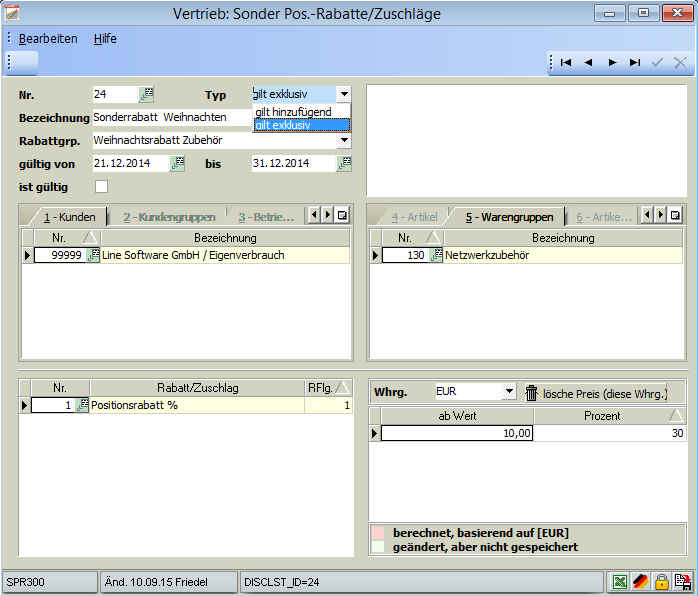
Task: Click DISCLST_ID=24 status bar entry
Action: [x=421, y=582]
